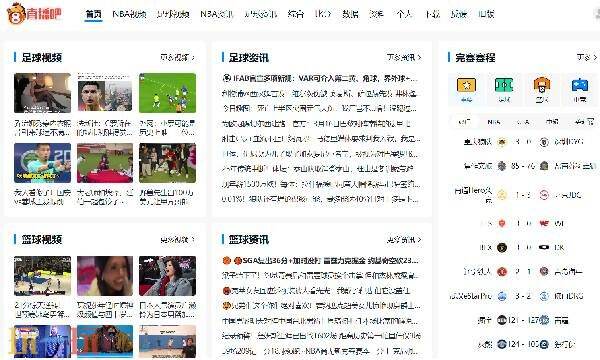Click the 85 - 76 match score
Viewport: 600px width, 360px height.
(523, 166)
